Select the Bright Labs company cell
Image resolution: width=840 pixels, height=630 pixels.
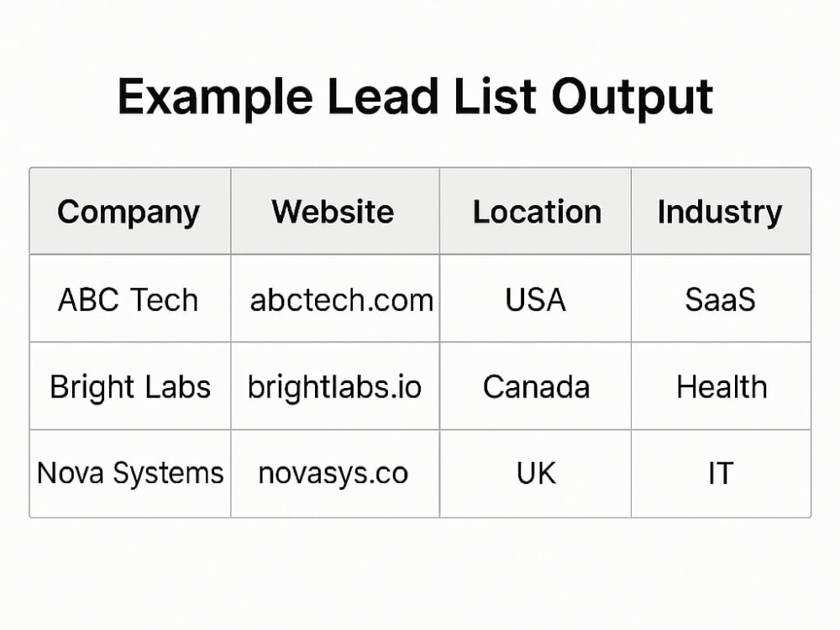coord(130,386)
